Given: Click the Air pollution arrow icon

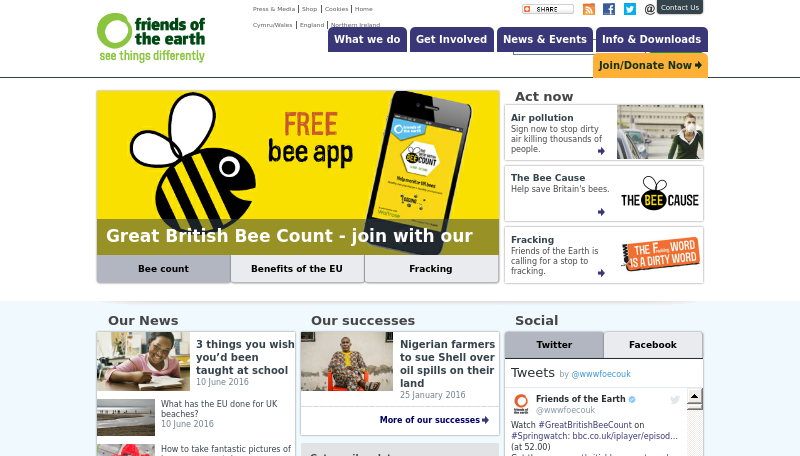Looking at the screenshot, I should click(601, 151).
